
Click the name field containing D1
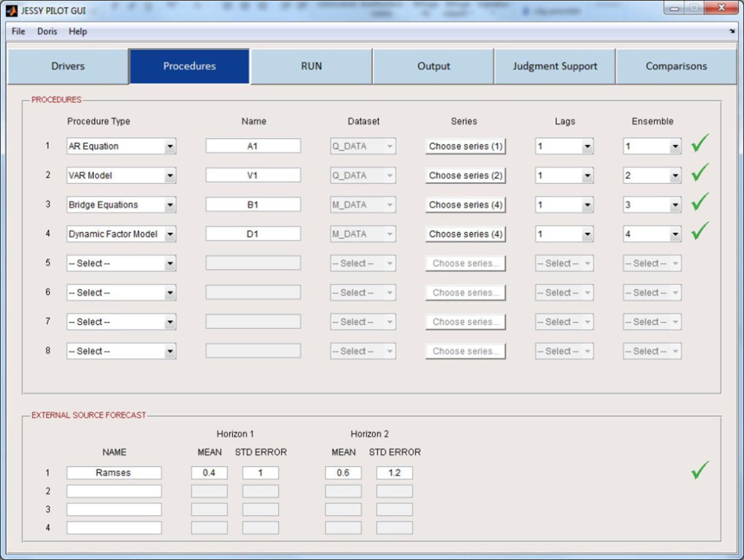coord(253,234)
